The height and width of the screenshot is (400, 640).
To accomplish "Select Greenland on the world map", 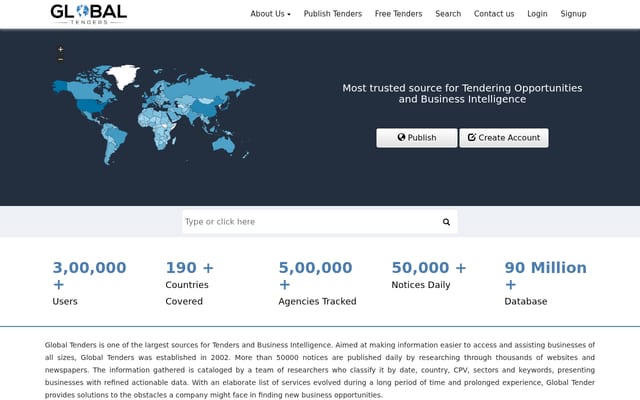I will coord(122,75).
